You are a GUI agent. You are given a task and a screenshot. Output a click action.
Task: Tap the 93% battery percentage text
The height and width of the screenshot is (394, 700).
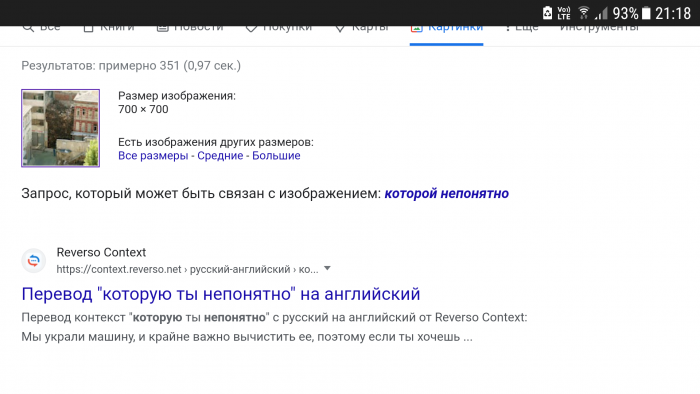[x=625, y=13]
